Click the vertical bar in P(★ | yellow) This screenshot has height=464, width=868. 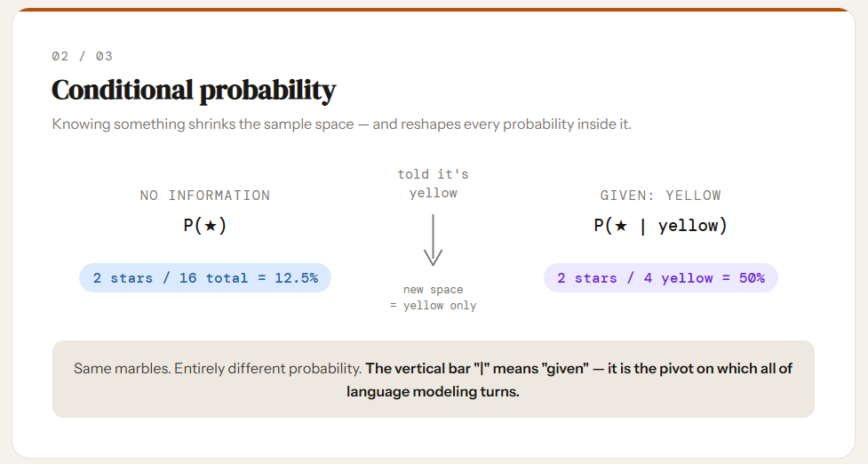point(642,226)
